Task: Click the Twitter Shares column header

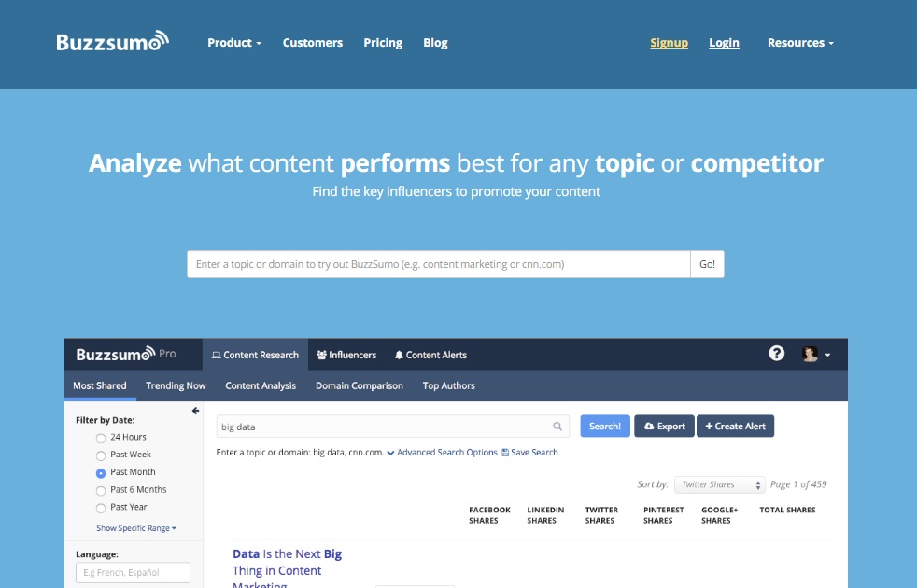Action: click(x=601, y=515)
